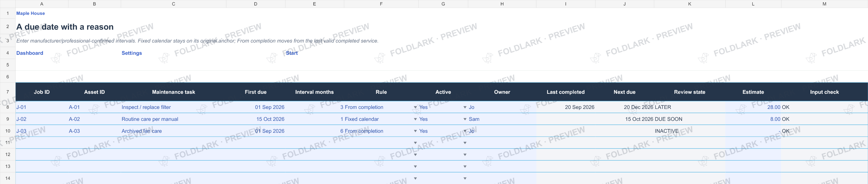Click the Last completed table header
Viewport: 868px width, 184px height.
click(x=565, y=92)
